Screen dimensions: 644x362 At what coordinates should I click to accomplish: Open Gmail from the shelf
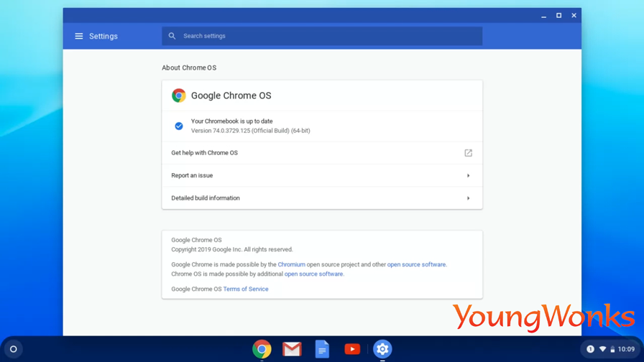(x=292, y=349)
